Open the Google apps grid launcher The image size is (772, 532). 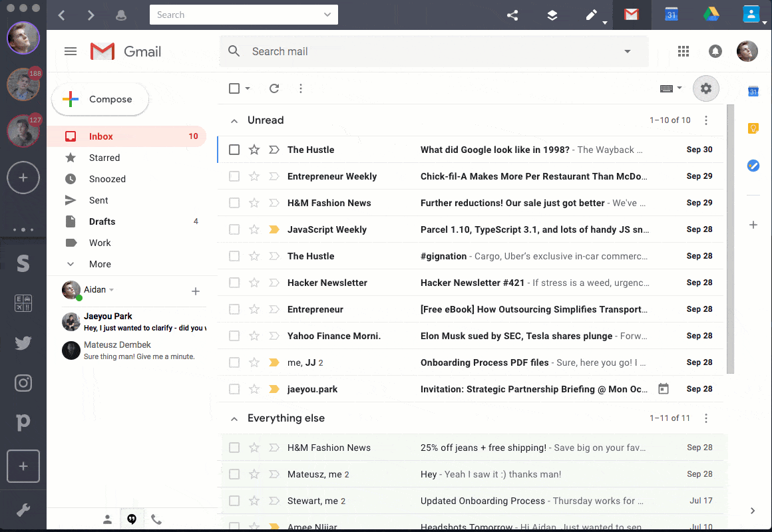tap(683, 51)
